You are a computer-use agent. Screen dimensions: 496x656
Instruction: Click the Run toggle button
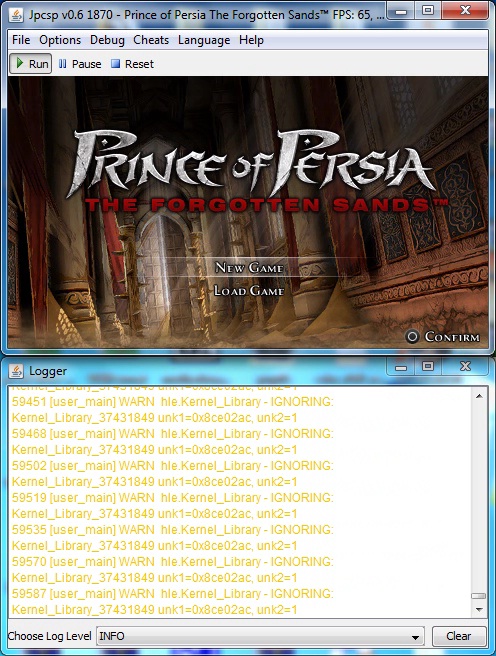point(31,64)
